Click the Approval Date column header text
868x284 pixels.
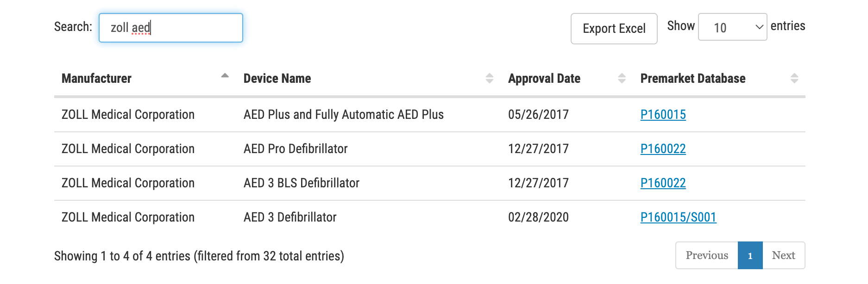pyautogui.click(x=544, y=79)
